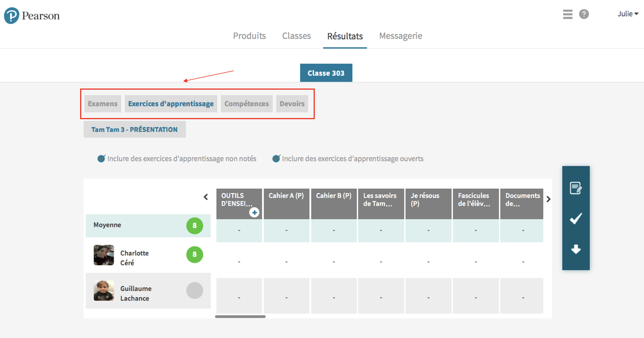Toggle Inclure des exercices d'apprentissage ouverts

(x=276, y=158)
